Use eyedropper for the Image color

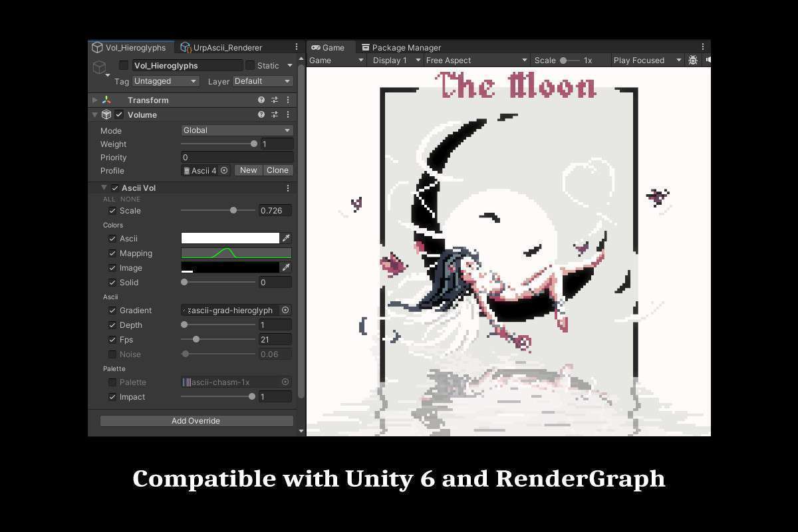[286, 267]
